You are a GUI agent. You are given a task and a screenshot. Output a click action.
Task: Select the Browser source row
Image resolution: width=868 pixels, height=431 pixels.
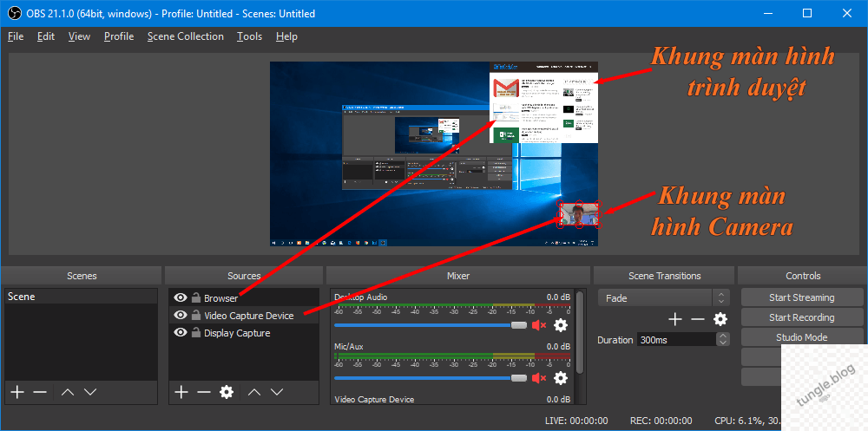click(244, 297)
